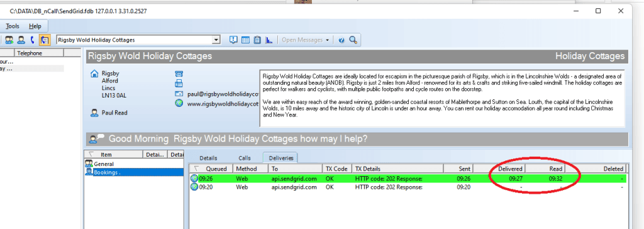The width and height of the screenshot is (644, 229).
Task: Switch to the Calls tab
Action: tap(245, 158)
